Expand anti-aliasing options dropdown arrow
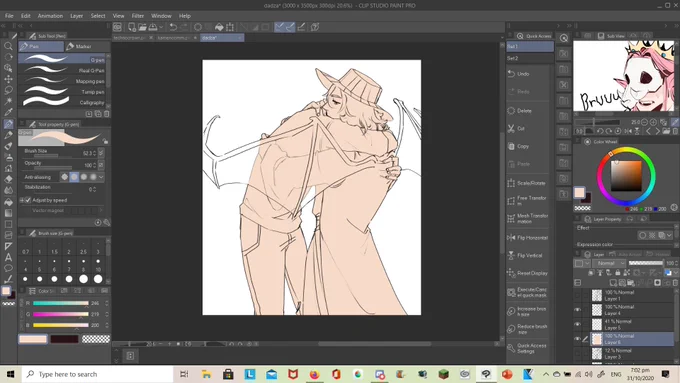The height and width of the screenshot is (383, 680). pyautogui.click(x=101, y=177)
